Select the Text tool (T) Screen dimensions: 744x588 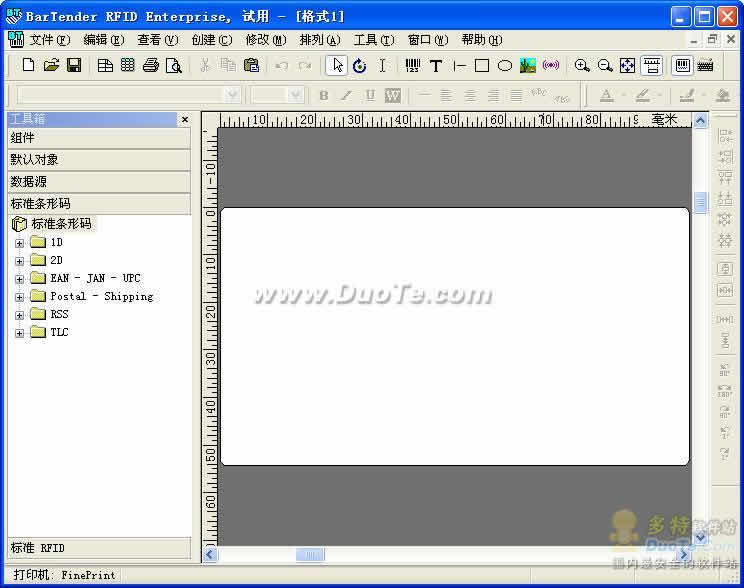[x=436, y=66]
